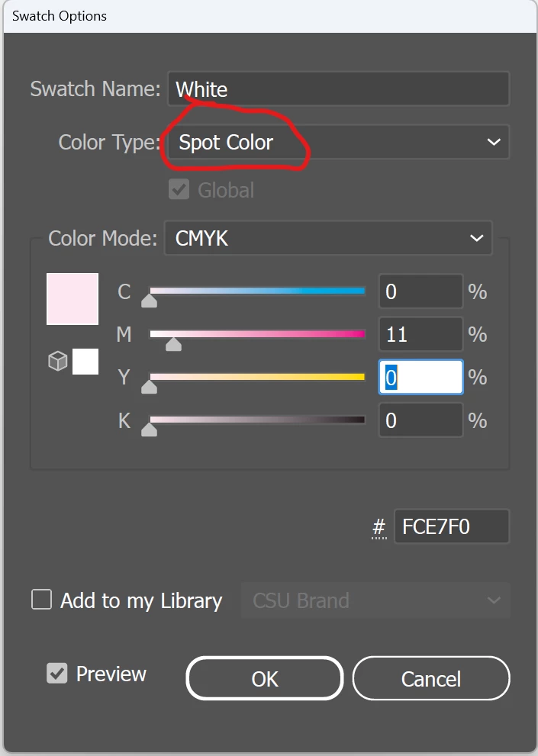The image size is (538, 756).
Task: Click the hex # symbol label
Action: 379,527
